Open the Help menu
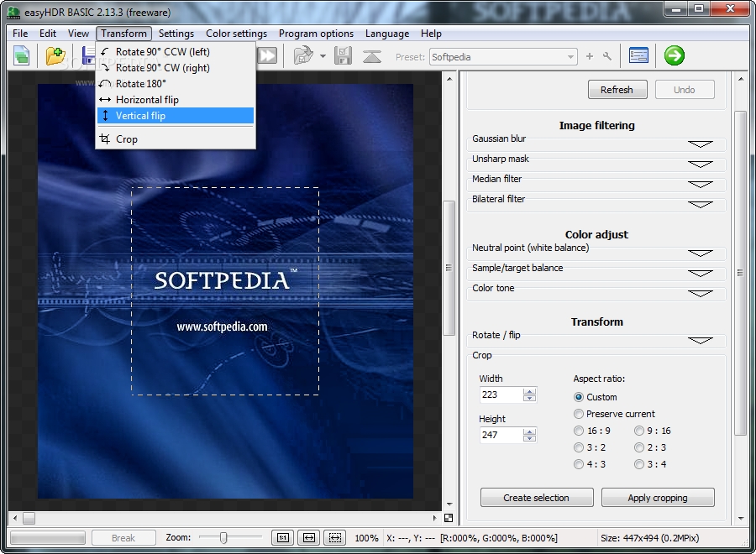The height and width of the screenshot is (554, 756). pyautogui.click(x=431, y=34)
